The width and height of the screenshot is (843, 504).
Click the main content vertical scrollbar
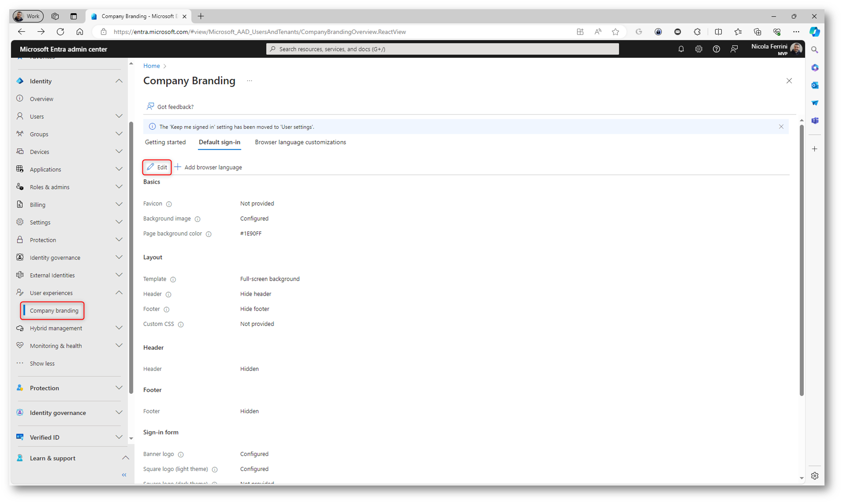[801, 260]
